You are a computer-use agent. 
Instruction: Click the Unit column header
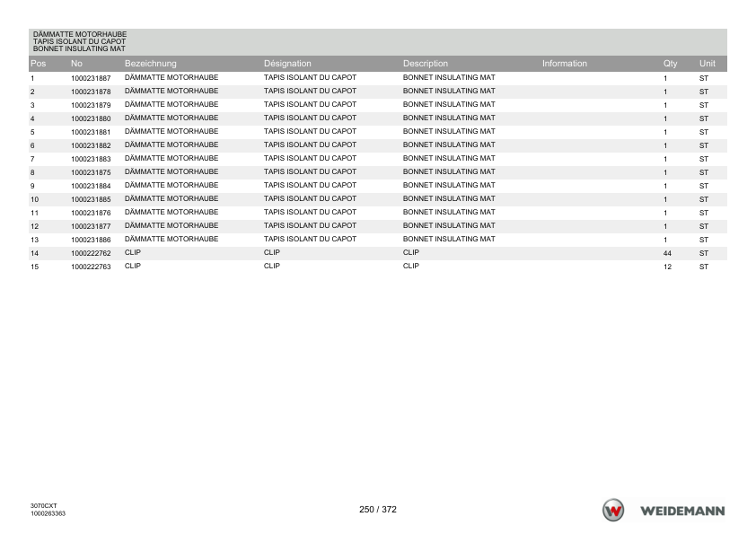[708, 63]
